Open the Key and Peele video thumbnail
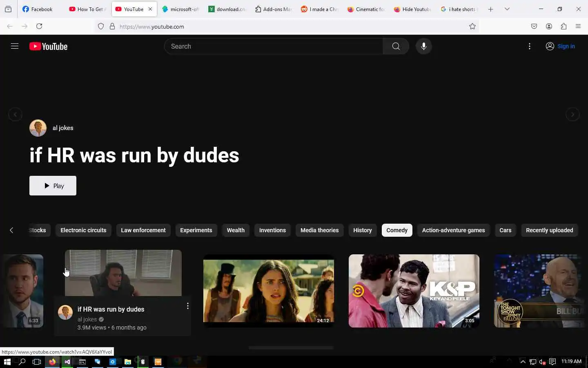The height and width of the screenshot is (368, 588). tap(414, 291)
